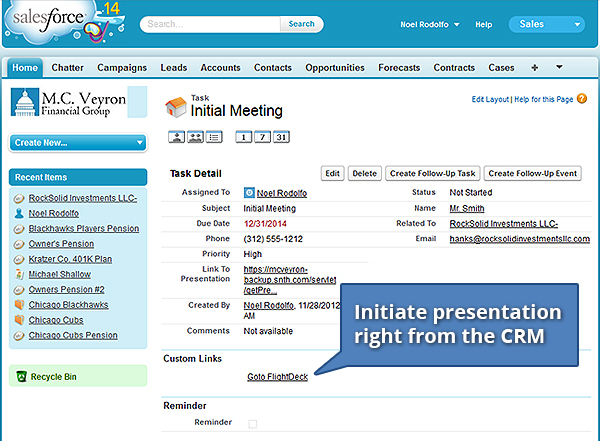
Task: Open the Link To Presentation URL
Action: point(290,280)
